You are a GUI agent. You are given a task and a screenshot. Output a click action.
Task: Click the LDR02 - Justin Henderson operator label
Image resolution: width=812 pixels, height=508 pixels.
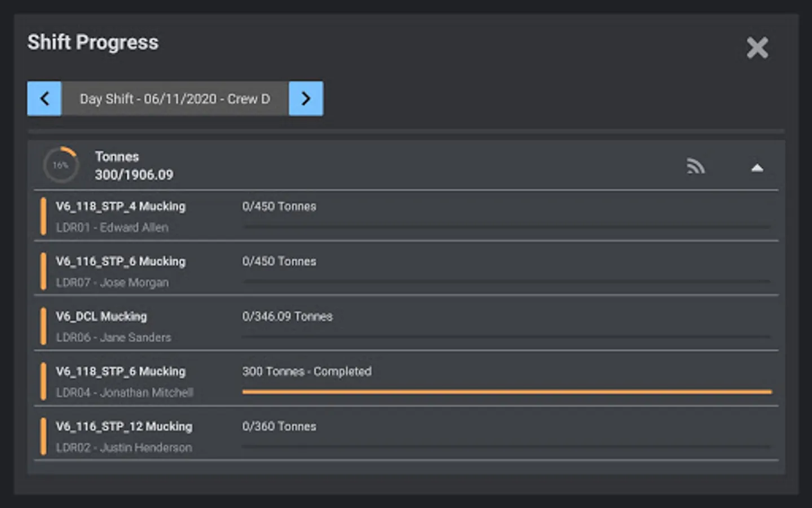point(124,448)
